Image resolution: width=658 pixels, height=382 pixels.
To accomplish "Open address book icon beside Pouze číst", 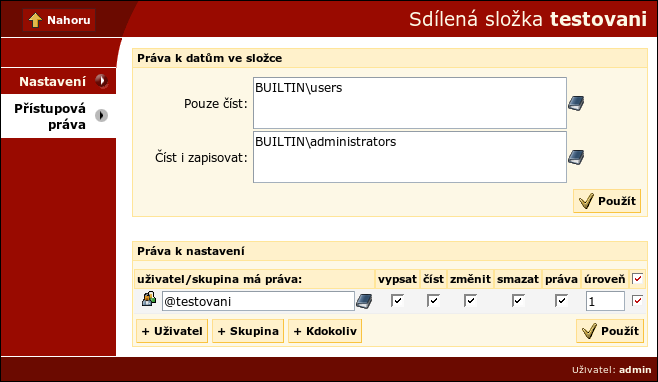I will 576,103.
